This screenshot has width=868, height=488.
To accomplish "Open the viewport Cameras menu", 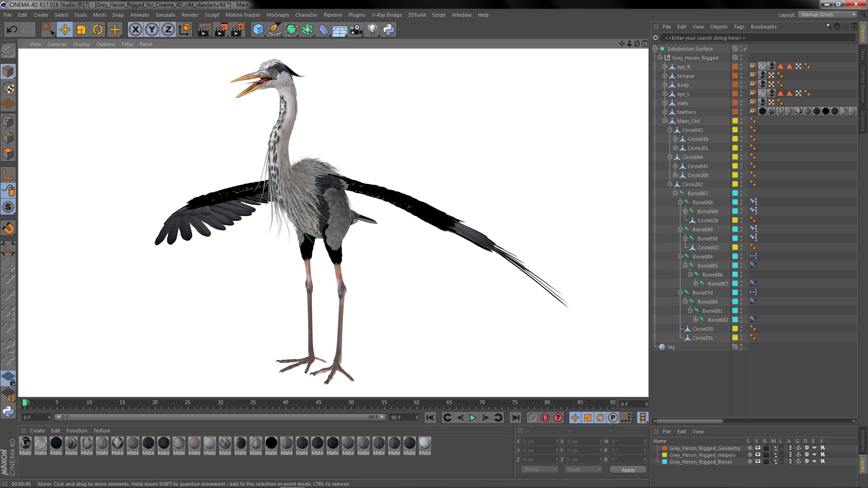I will (x=57, y=44).
